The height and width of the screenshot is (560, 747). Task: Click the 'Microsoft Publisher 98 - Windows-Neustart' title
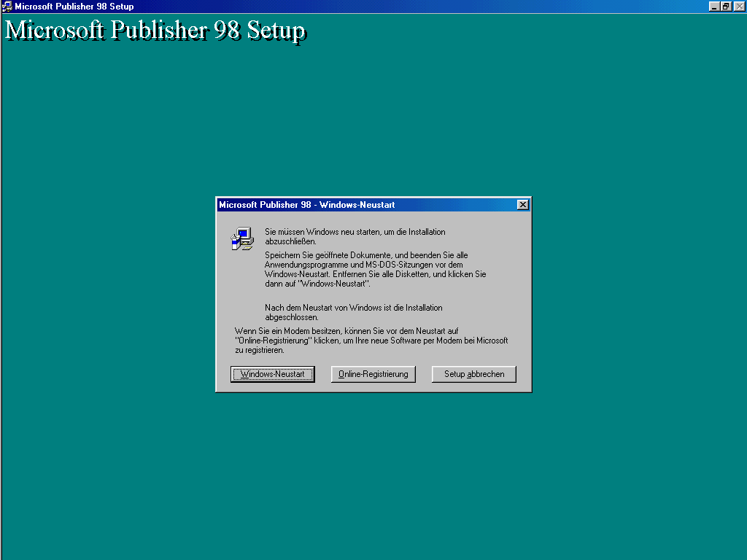pos(307,205)
